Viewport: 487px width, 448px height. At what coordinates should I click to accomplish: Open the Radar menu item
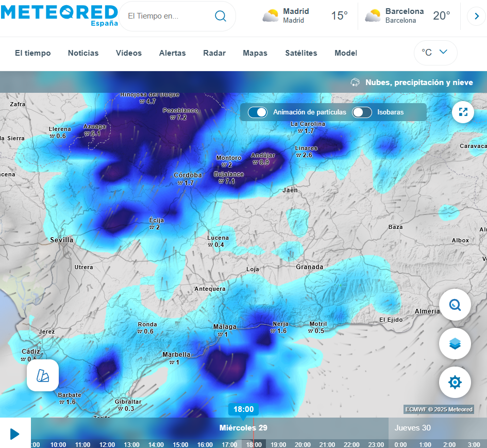[214, 53]
